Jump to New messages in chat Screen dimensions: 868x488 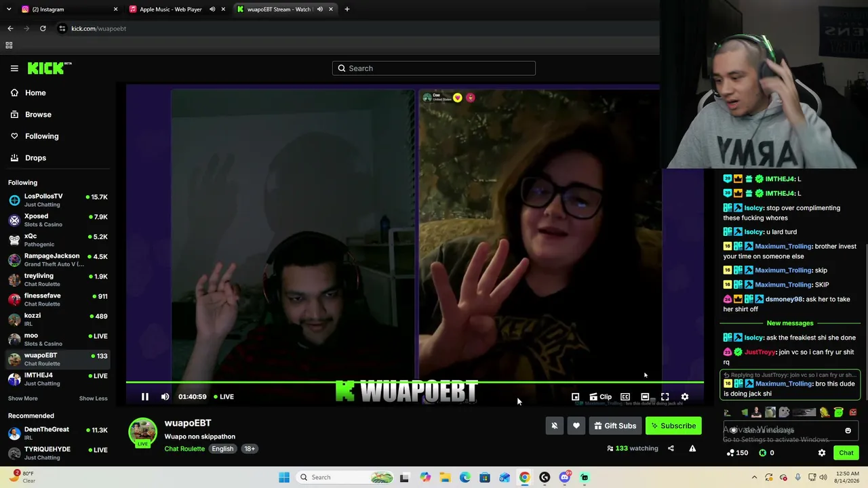pos(790,323)
